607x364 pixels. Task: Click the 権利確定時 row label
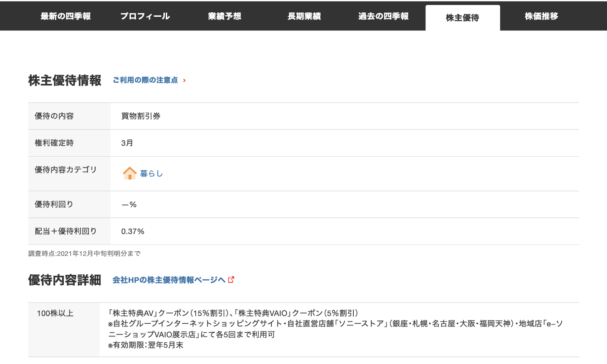[x=54, y=143]
